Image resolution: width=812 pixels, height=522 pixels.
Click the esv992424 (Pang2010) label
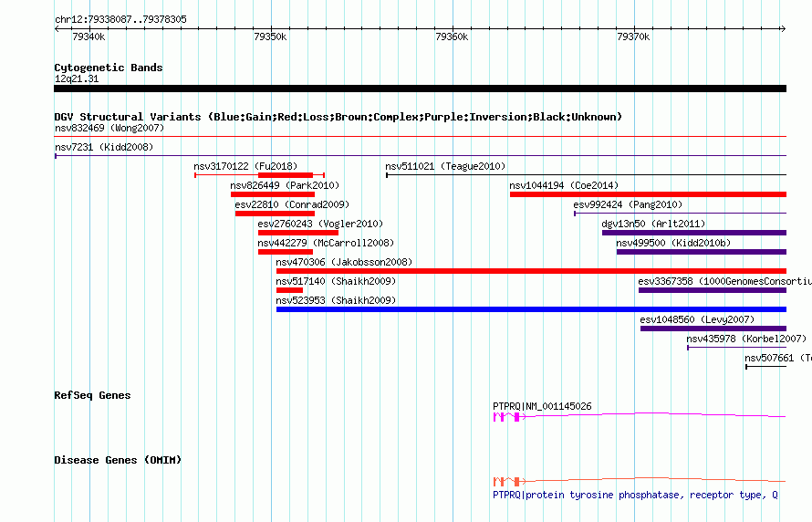click(628, 204)
